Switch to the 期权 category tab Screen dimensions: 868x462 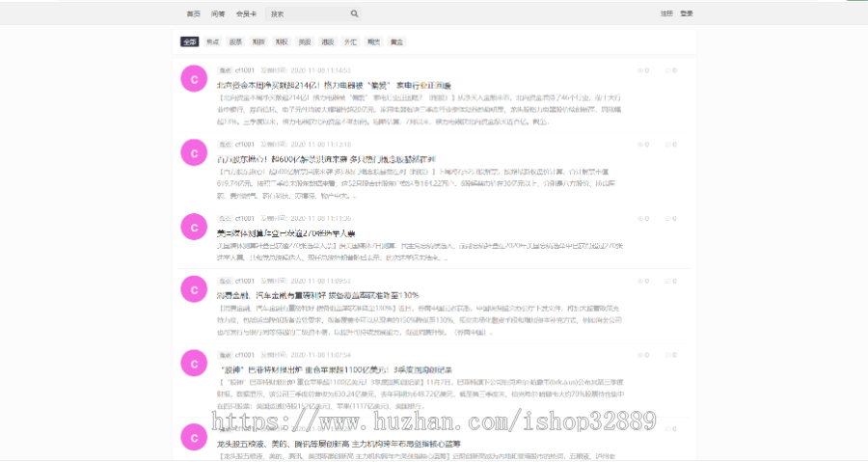click(x=282, y=41)
